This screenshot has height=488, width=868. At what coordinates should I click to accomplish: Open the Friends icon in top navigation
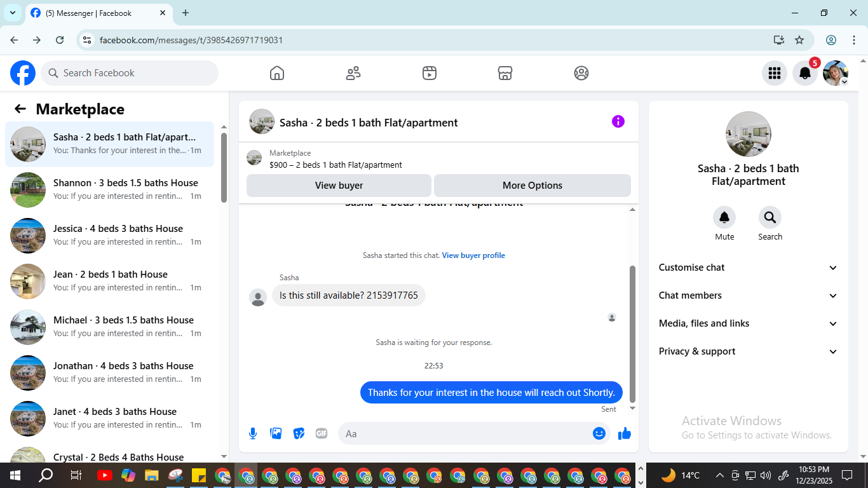pyautogui.click(x=353, y=73)
